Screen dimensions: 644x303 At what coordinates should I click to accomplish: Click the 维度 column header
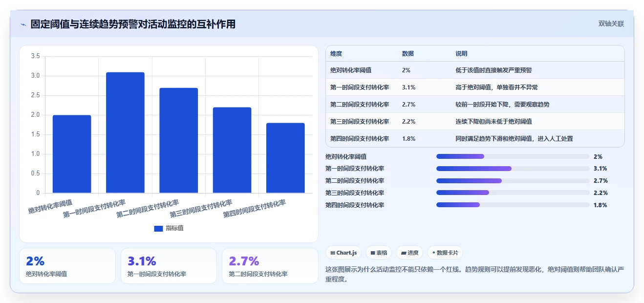[336, 53]
